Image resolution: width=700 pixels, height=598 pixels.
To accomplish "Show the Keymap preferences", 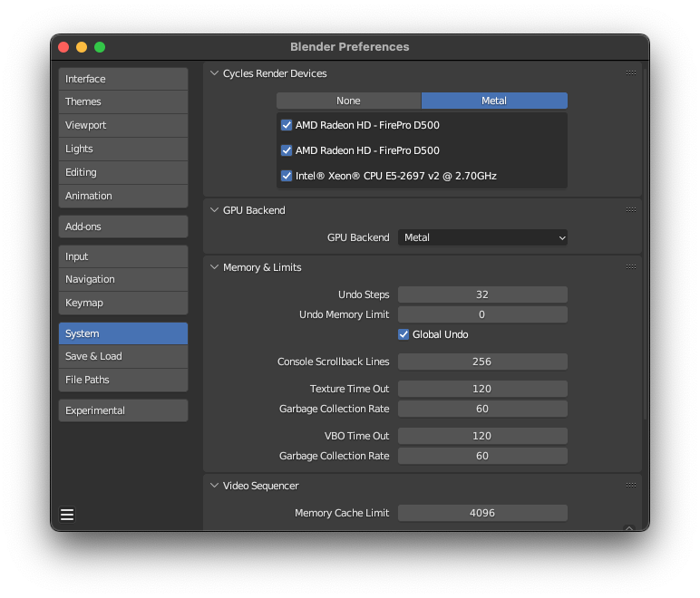I will point(123,304).
